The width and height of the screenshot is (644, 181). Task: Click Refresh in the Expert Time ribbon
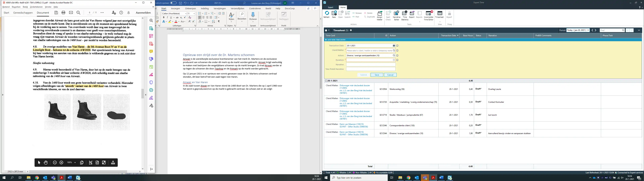(x=327, y=14)
